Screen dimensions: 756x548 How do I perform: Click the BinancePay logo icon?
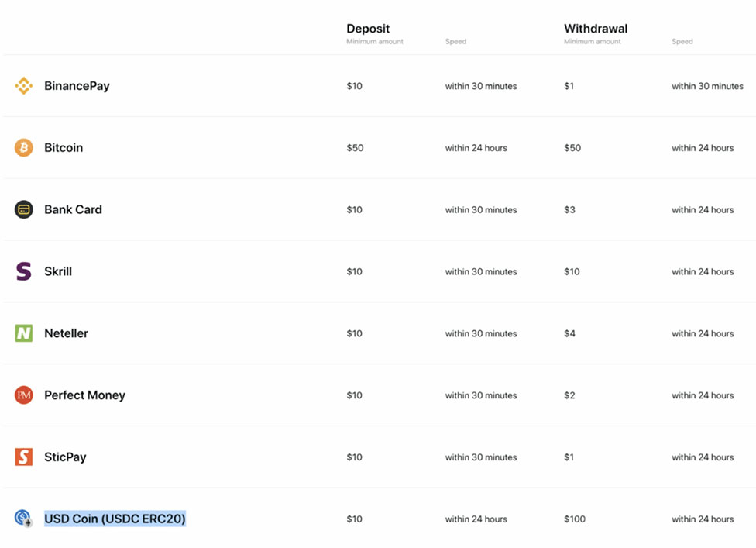[x=24, y=86]
